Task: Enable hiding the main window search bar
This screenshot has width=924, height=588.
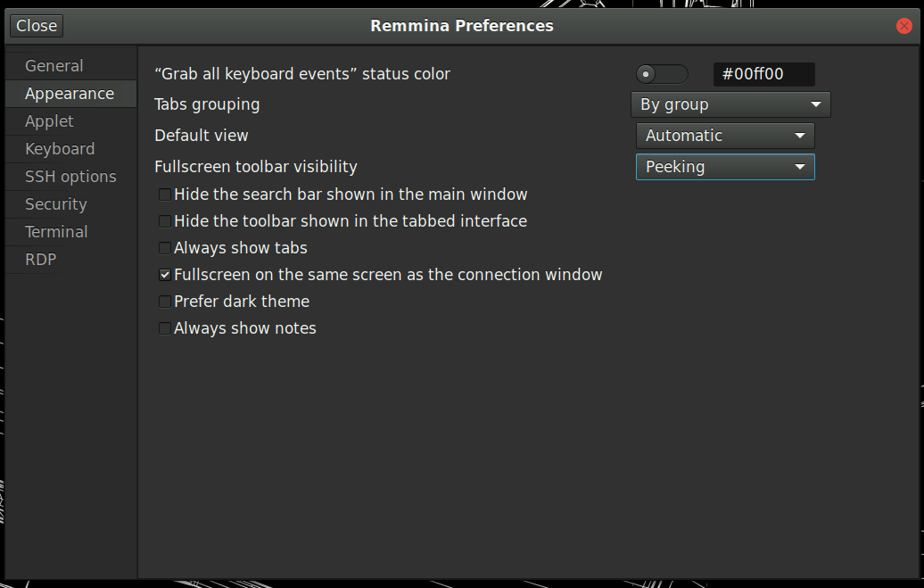Action: tap(164, 194)
